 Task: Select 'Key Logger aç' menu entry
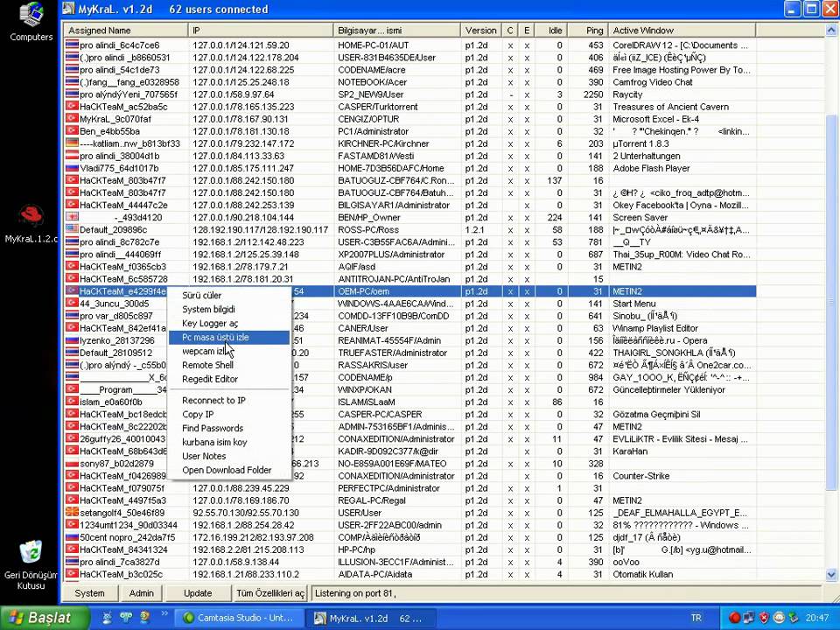pos(228,323)
